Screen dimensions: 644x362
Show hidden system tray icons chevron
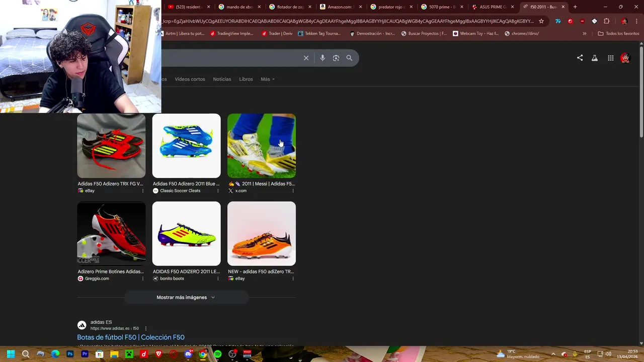click(x=553, y=354)
